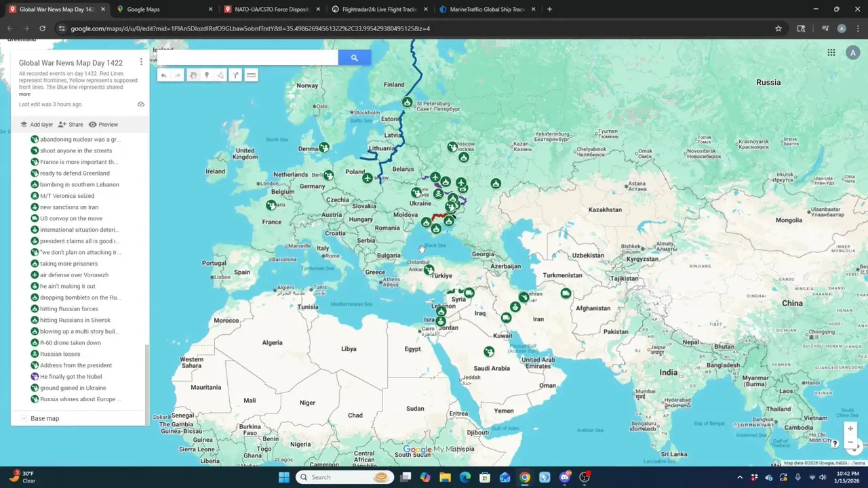
Task: Open the Windows Start menu
Action: click(x=283, y=477)
